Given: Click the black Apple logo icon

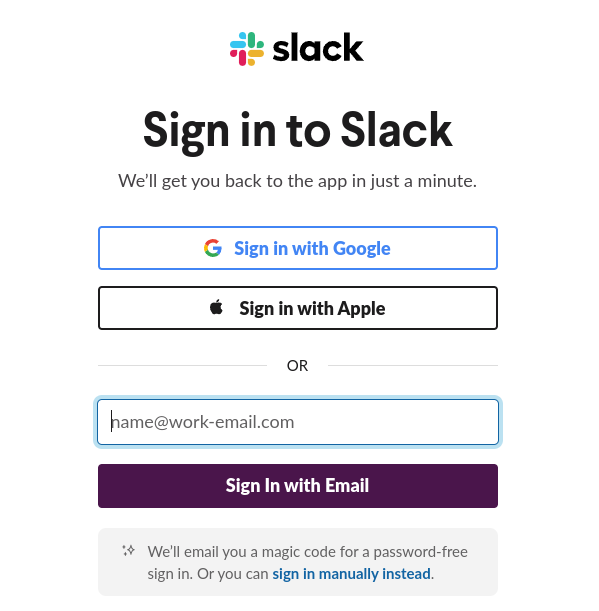Looking at the screenshot, I should tap(216, 307).
